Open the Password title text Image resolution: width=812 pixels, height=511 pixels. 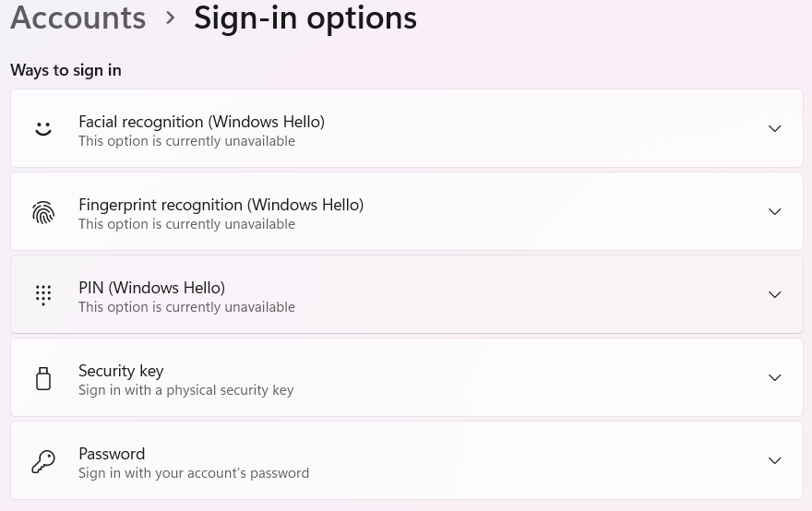pos(112,454)
